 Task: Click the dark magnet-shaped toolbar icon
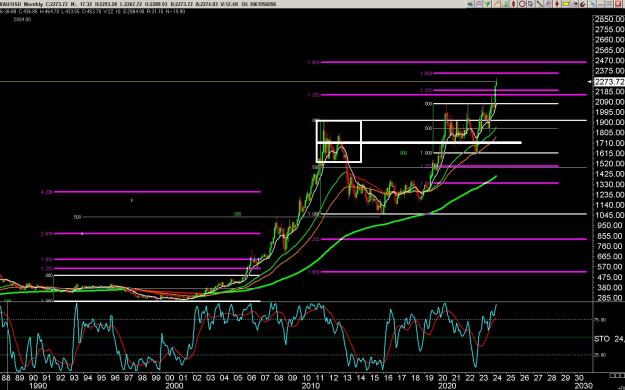[x=582, y=4]
